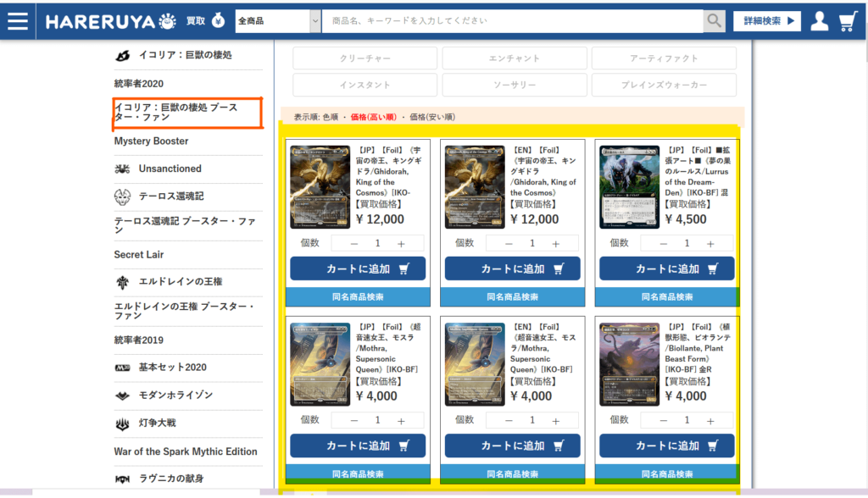
Task: Click 同名商品検索 under Lurrus card
Action: pos(666,296)
